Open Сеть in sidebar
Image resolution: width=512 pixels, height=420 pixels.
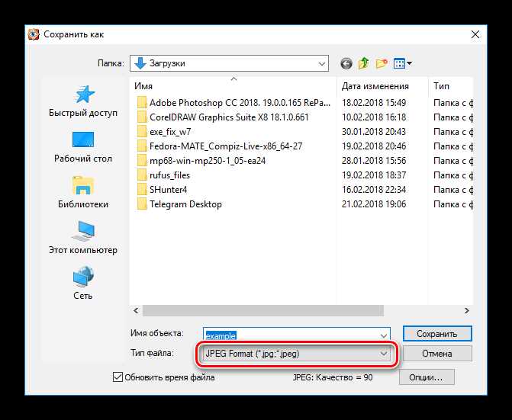pos(83,284)
